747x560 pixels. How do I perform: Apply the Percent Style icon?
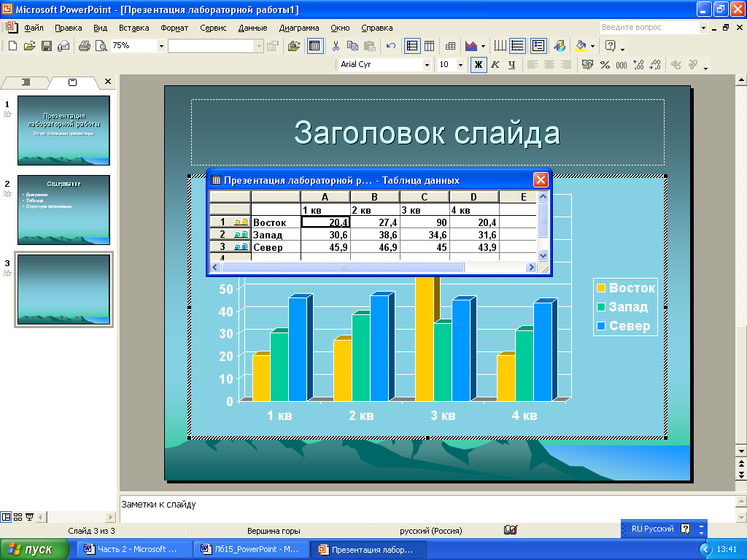coord(605,65)
